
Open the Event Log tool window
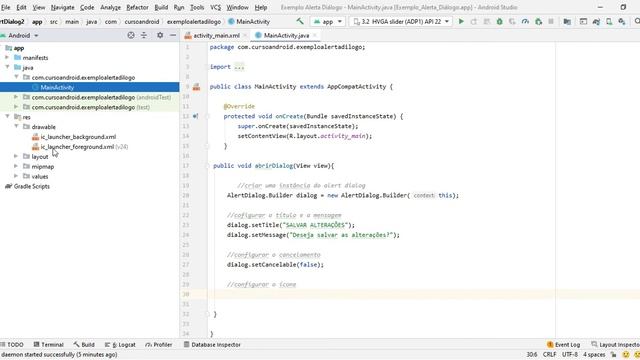[x=563, y=345]
